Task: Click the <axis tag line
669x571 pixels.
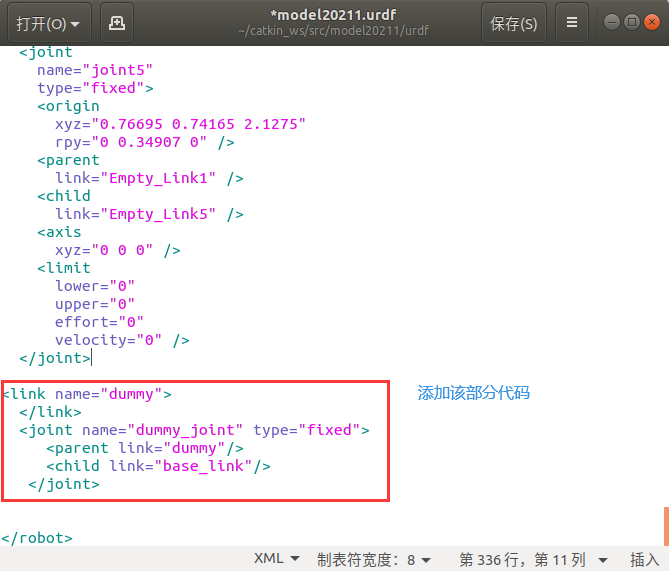Action: [59, 232]
